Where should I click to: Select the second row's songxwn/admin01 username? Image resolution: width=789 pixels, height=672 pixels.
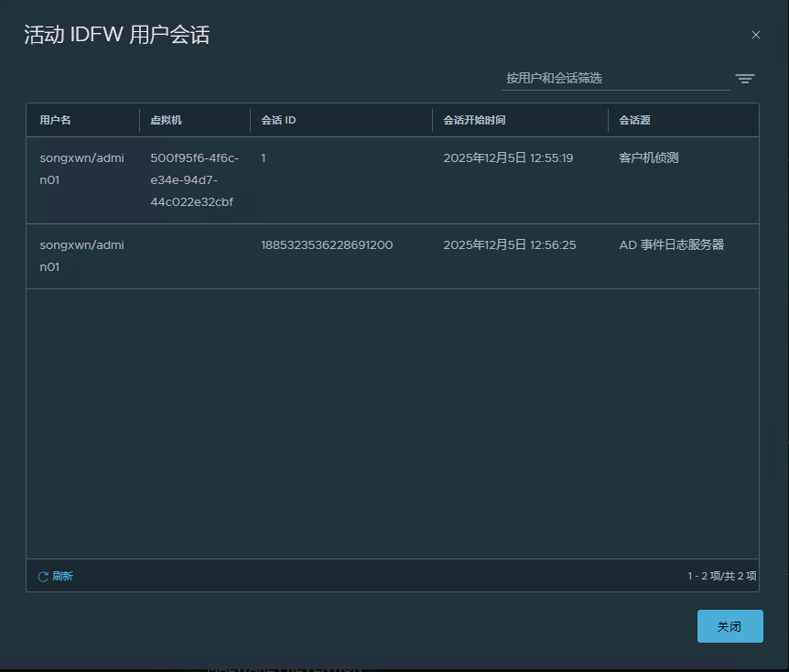[x=81, y=255]
